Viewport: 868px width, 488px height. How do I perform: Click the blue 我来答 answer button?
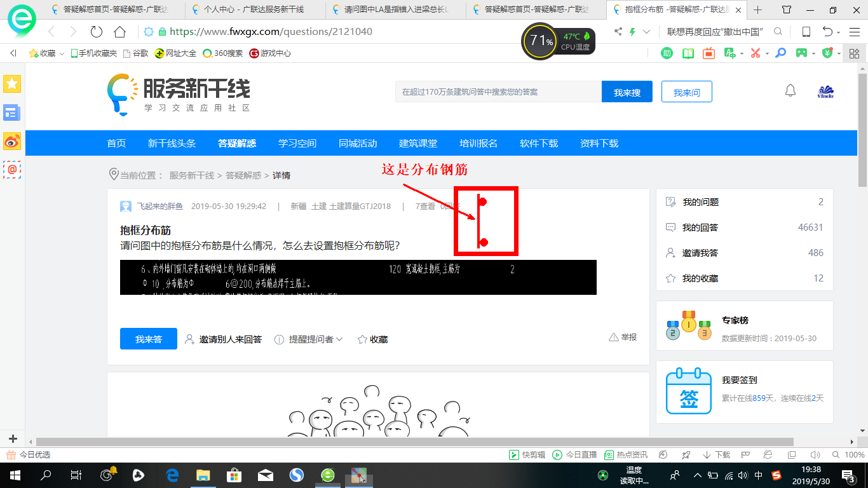[x=148, y=339]
